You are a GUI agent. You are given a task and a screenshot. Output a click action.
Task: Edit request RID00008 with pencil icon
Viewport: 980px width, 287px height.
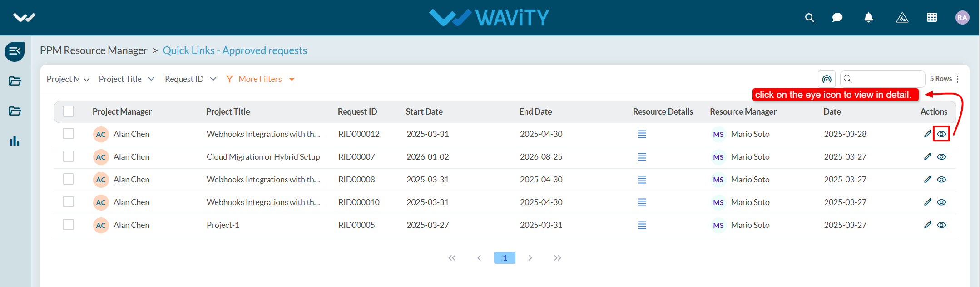click(x=928, y=179)
